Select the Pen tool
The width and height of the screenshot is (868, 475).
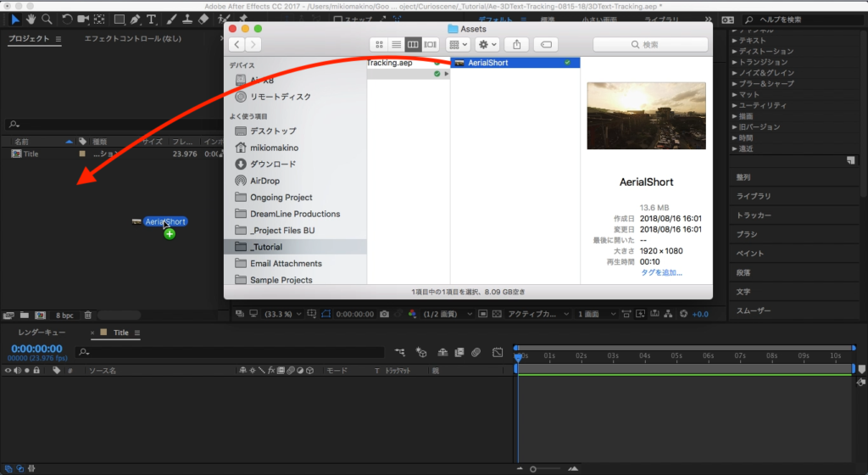136,19
